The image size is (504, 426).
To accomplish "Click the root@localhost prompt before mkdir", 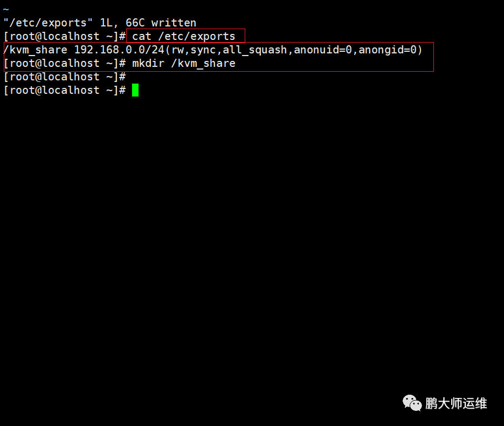I will click(x=64, y=63).
